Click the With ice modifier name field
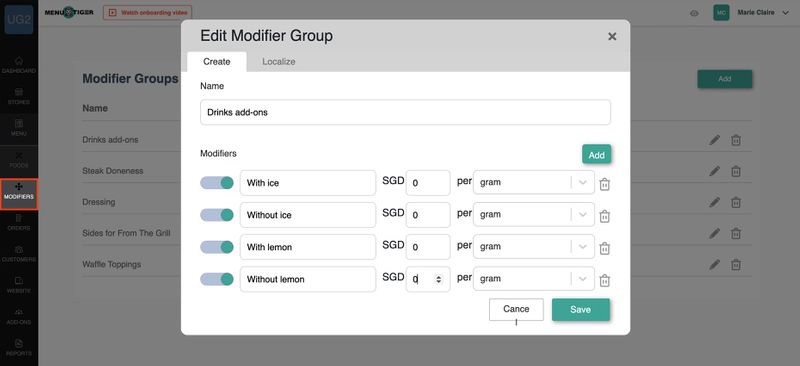800x366 pixels. (308, 183)
